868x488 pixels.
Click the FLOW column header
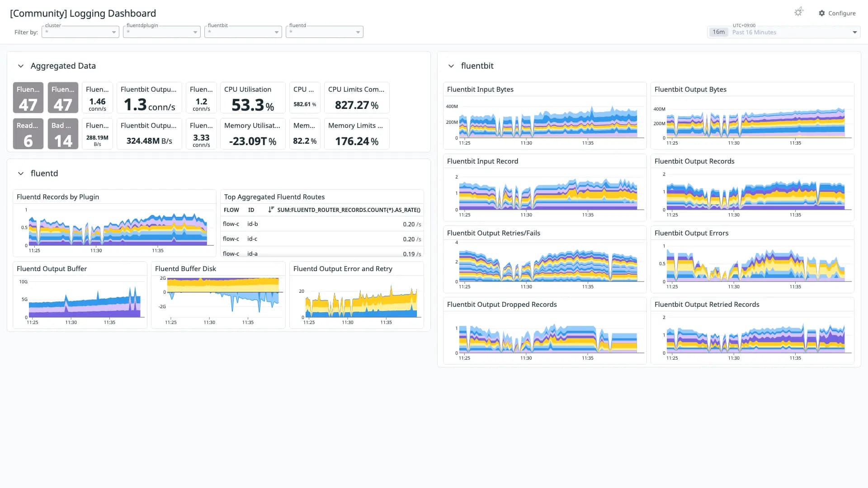[x=231, y=210]
